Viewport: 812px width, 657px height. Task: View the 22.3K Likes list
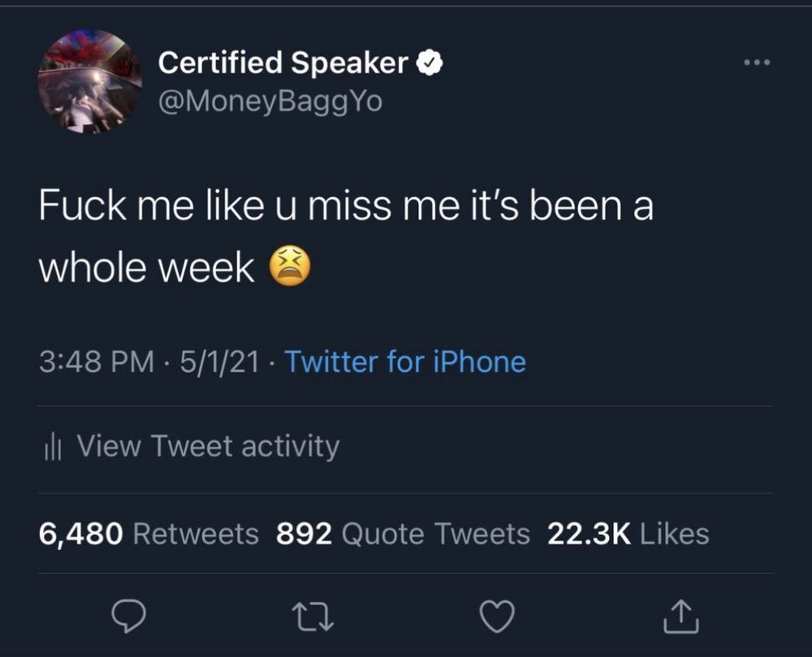pyautogui.click(x=628, y=534)
